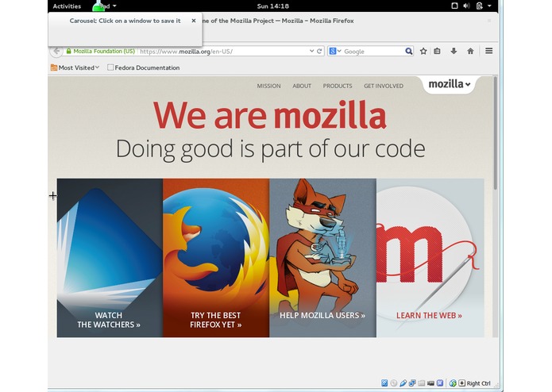The height and width of the screenshot is (392, 552).
Task: Go back with the Firefox back arrow
Action: [56, 52]
